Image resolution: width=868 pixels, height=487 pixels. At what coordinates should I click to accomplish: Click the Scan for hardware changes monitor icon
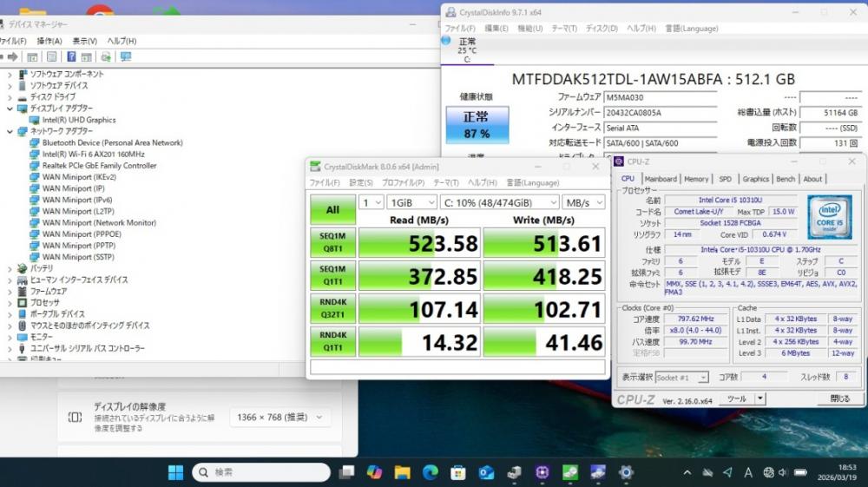click(x=126, y=57)
